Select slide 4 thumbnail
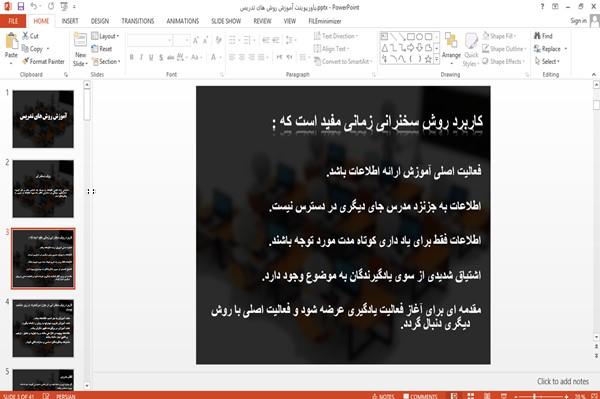Screen dimensions: 600x399 coord(43,328)
